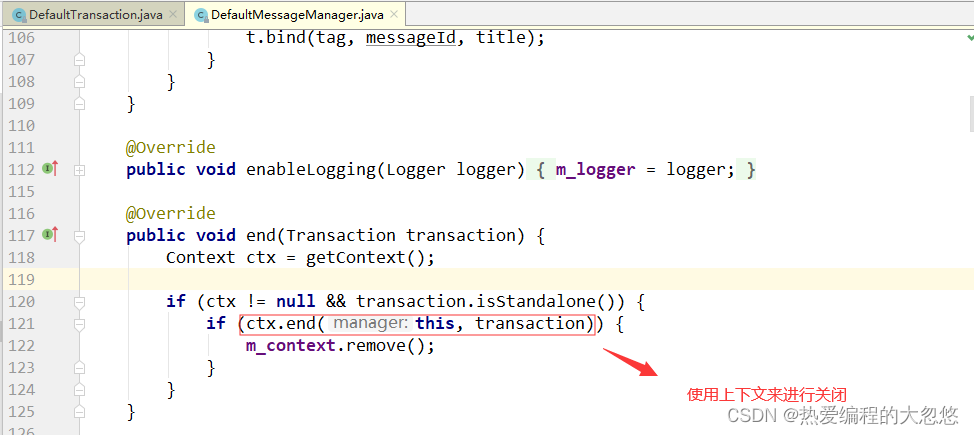The image size is (974, 435).
Task: Click the scrollbar marker on the right edge
Action: tap(971, 114)
